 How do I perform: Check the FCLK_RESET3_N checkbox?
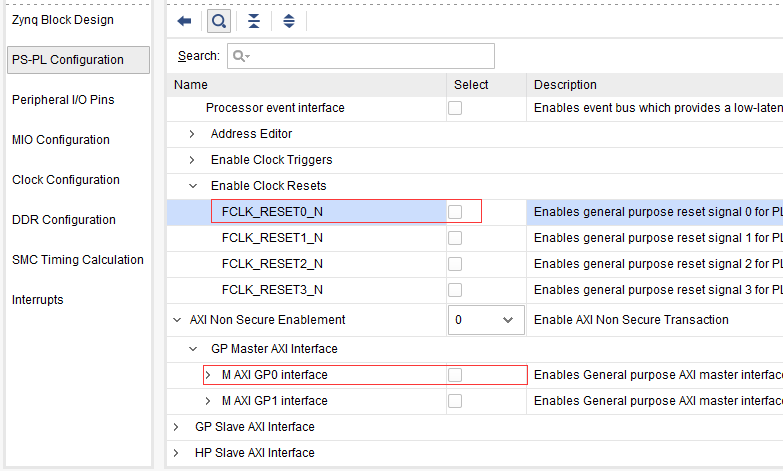click(455, 290)
